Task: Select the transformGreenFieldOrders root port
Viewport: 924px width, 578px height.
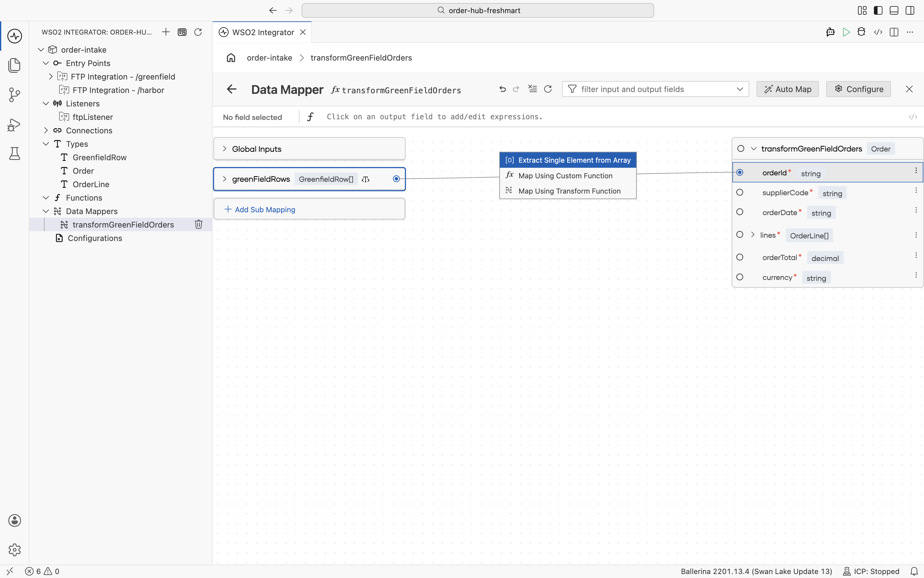Action: coord(741,149)
